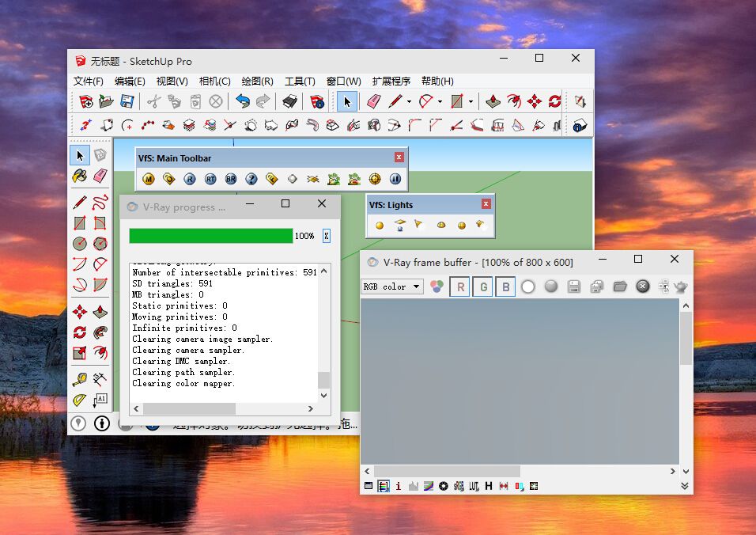This screenshot has width=756, height=535.
Task: Open the 扩展程序 menu
Action: pyautogui.click(x=391, y=81)
